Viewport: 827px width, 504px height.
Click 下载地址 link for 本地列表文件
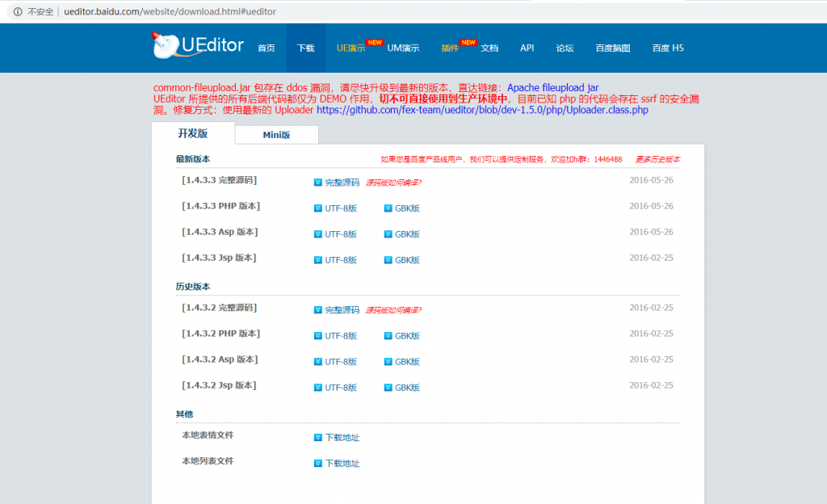coord(342,464)
